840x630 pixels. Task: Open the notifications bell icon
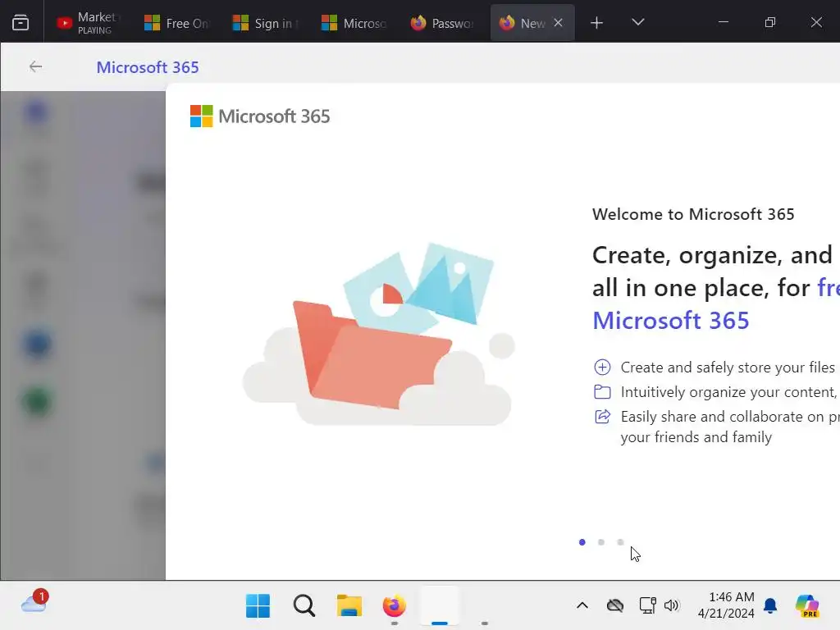point(770,606)
